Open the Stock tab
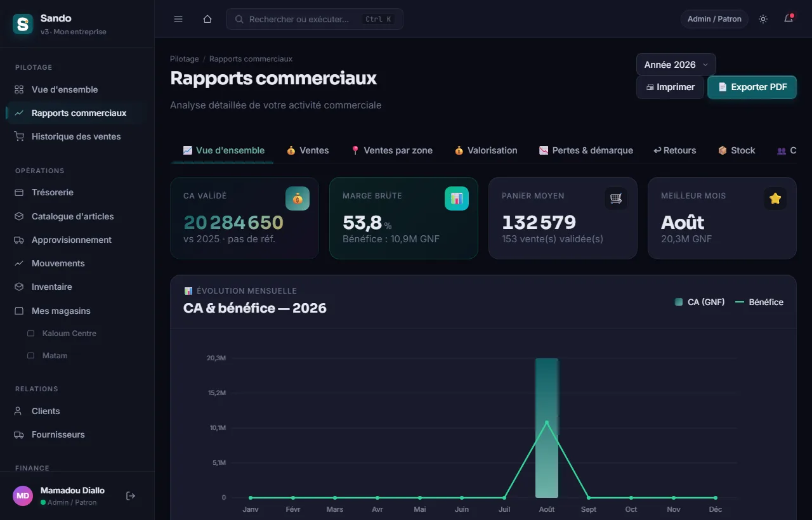Screen dimensions: 812x520 (737, 150)
